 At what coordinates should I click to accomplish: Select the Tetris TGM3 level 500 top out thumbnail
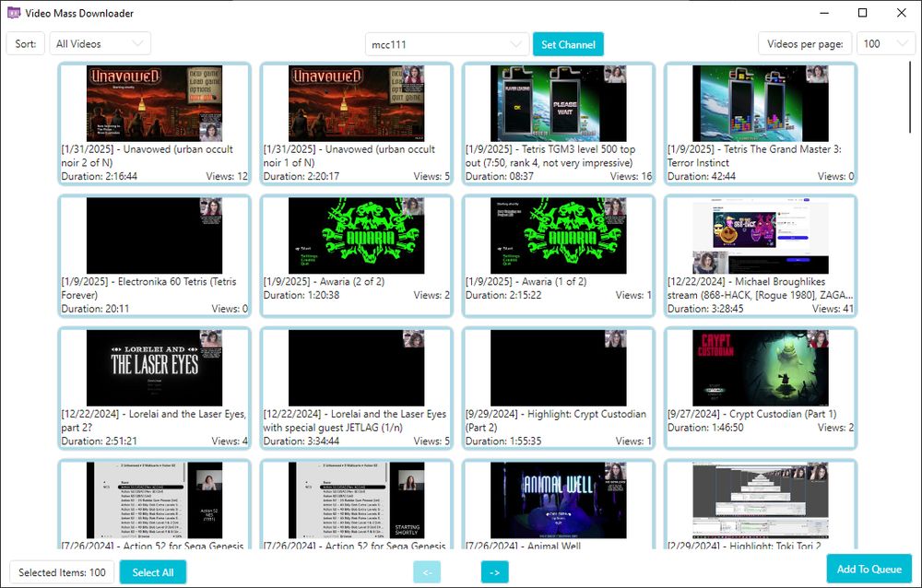tap(559, 103)
